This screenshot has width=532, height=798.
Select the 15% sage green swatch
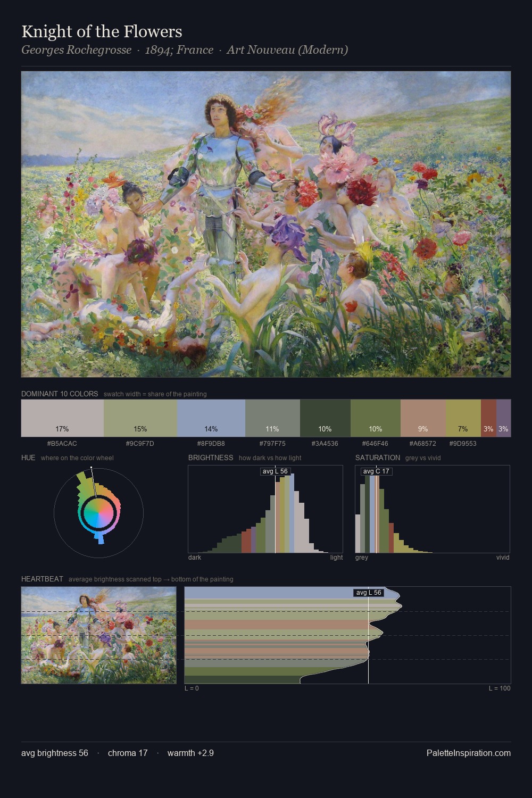(140, 418)
